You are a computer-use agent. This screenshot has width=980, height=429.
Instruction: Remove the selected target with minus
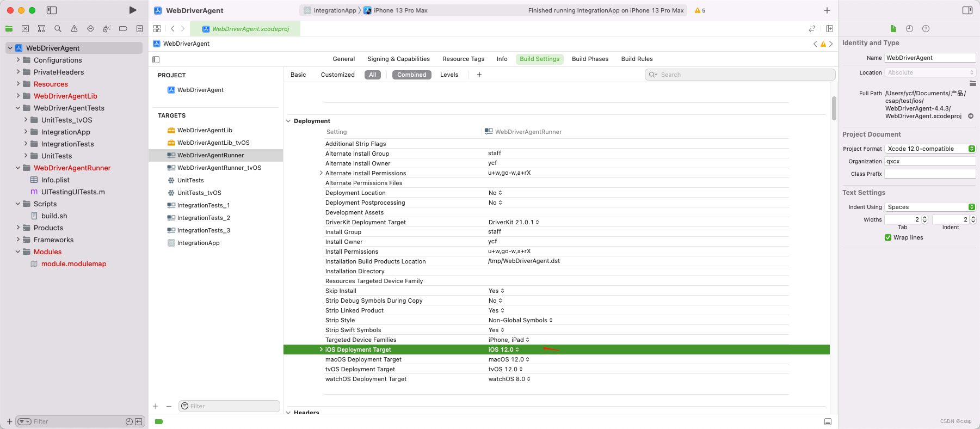169,406
